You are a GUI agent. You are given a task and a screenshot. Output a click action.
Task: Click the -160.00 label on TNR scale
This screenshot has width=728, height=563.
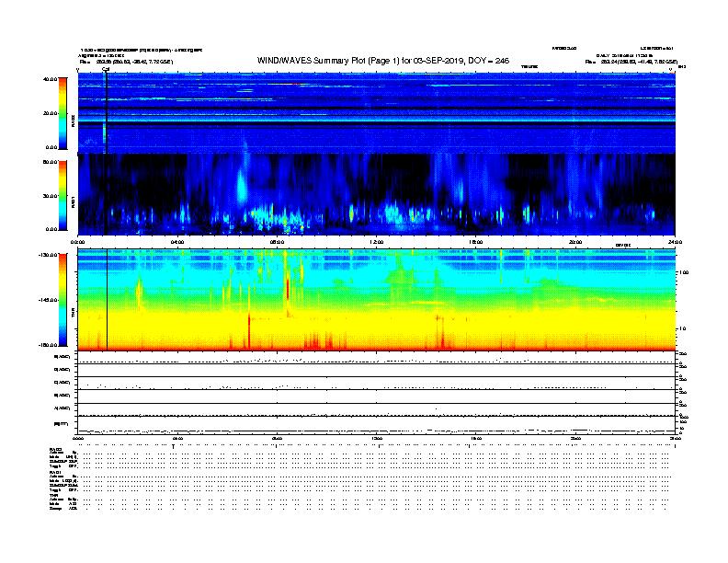coord(49,345)
